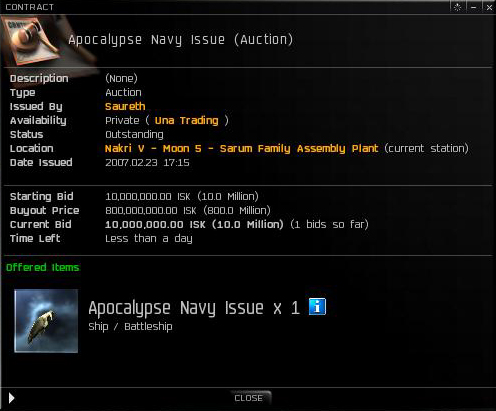
Task: Close the contract window with X
Action: 489,7
